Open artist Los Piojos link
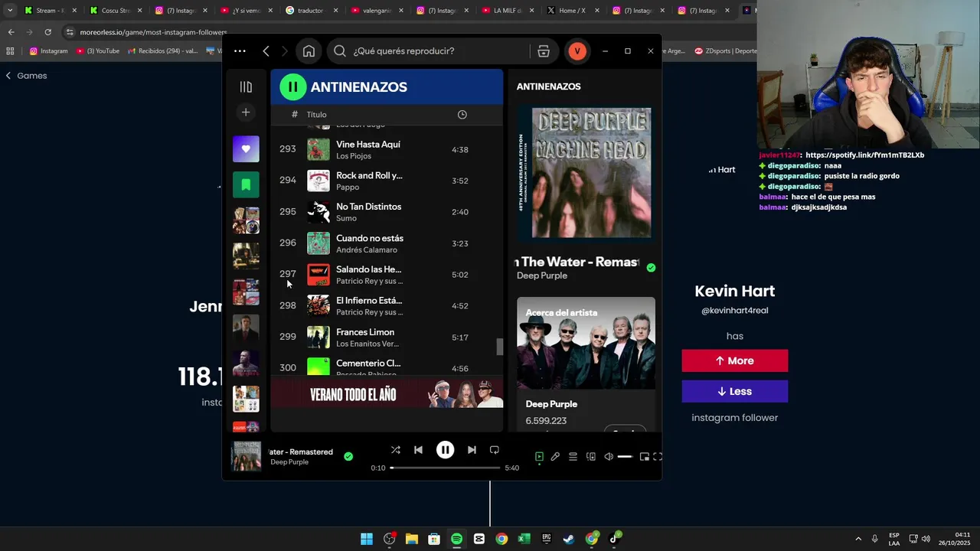 tap(354, 156)
